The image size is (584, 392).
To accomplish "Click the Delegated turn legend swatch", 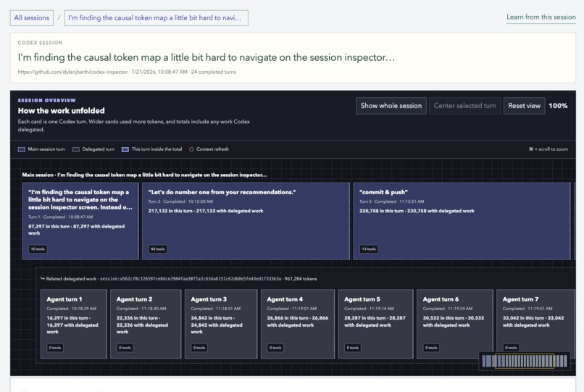I will (x=76, y=149).
